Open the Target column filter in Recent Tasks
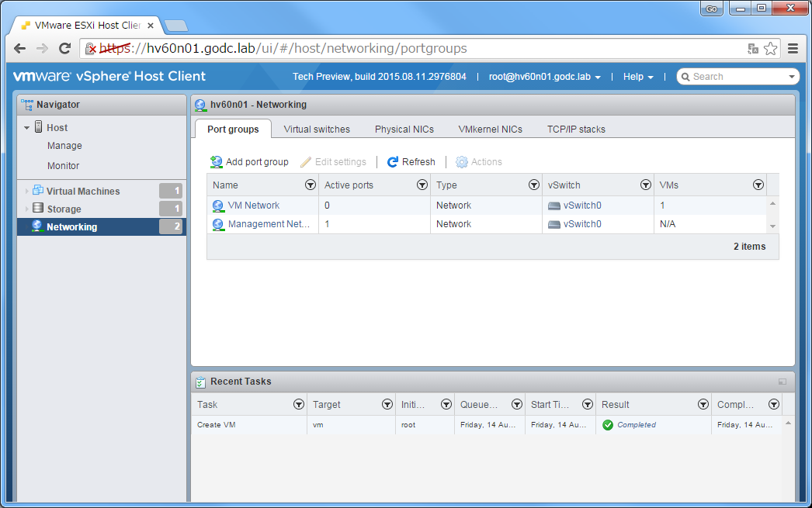 coord(387,405)
